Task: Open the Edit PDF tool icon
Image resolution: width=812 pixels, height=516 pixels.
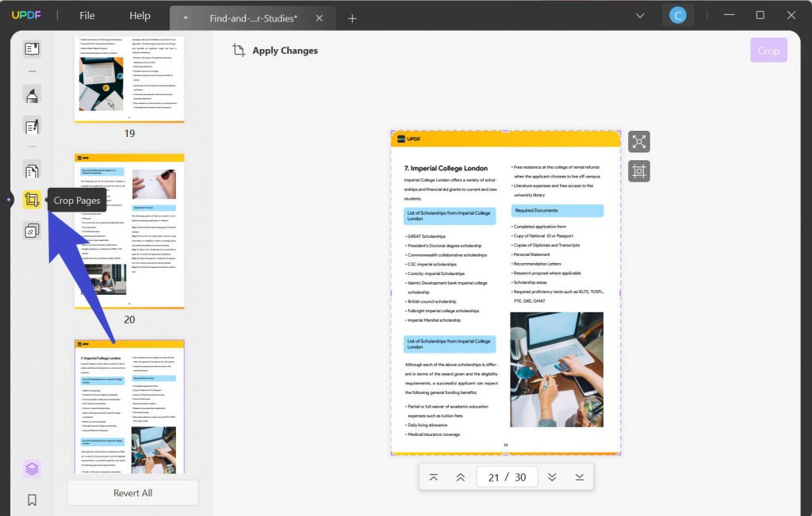Action: click(x=32, y=126)
